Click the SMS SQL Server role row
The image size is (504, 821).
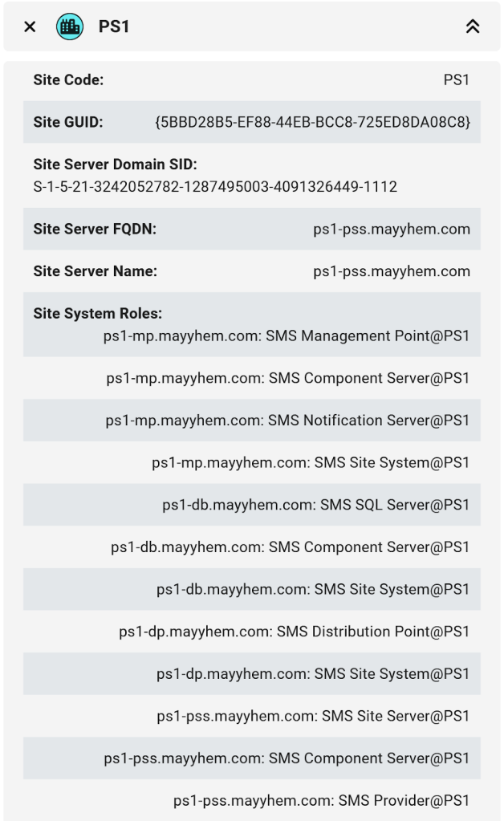(315, 505)
